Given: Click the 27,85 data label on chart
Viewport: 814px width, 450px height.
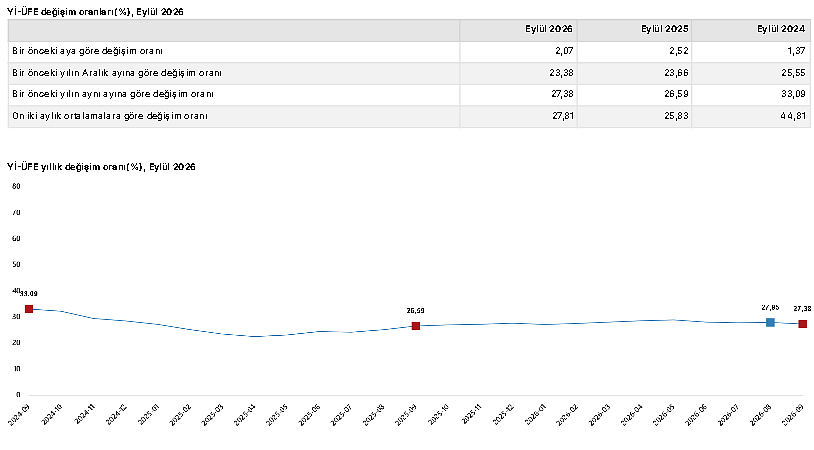Looking at the screenshot, I should point(770,308).
